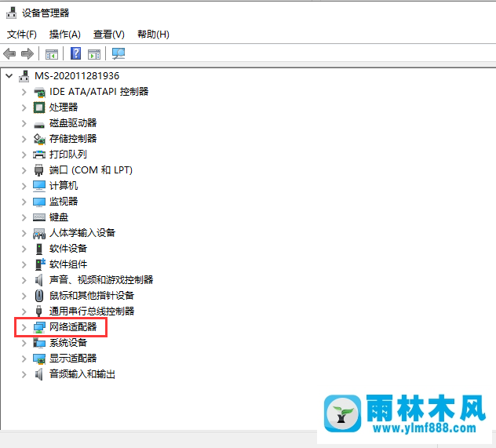Image resolution: width=496 pixels, height=448 pixels.
Task: Select the IDE ATA/ATAPI 控制器 label
Action: (x=99, y=92)
